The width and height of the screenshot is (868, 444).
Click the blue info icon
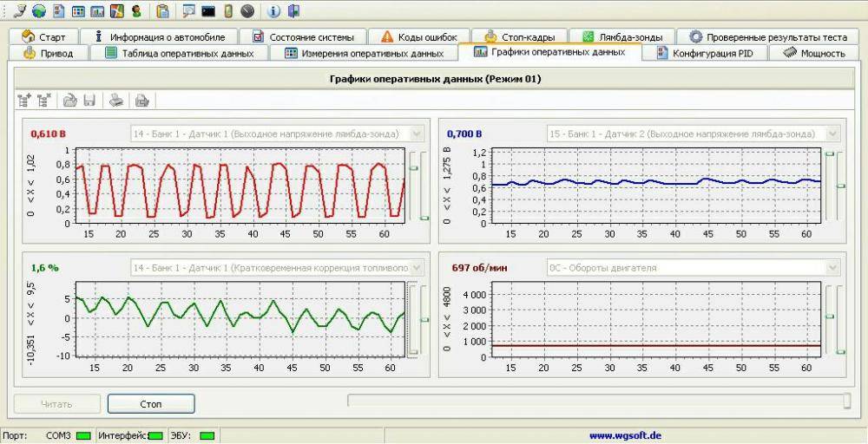[x=273, y=11]
